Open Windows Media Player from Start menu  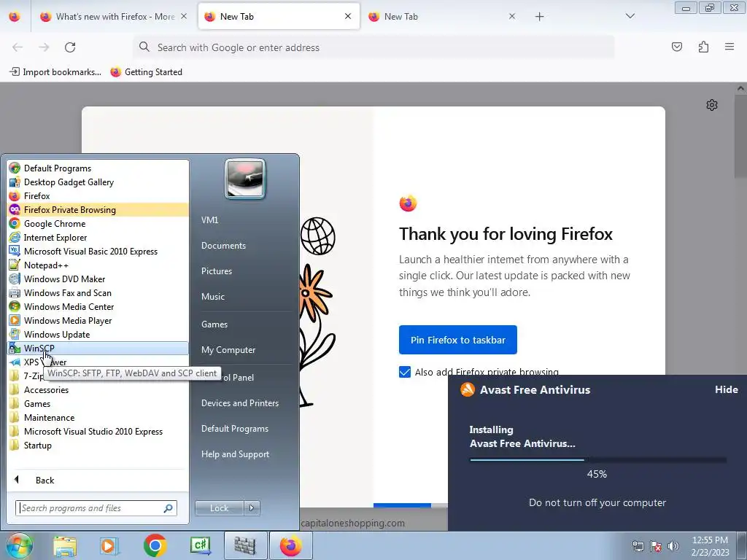click(98, 321)
